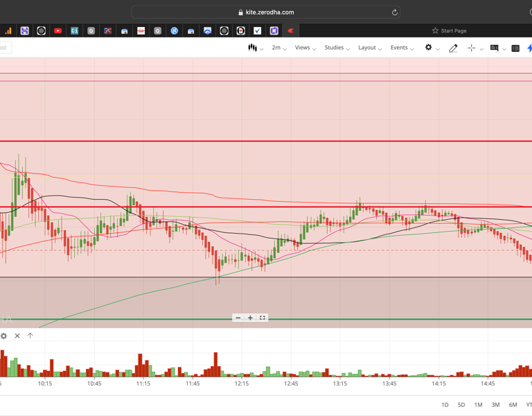Screen dimensions: 532x416
Task: Open volume panel settings gear
Action: click(x=3, y=336)
